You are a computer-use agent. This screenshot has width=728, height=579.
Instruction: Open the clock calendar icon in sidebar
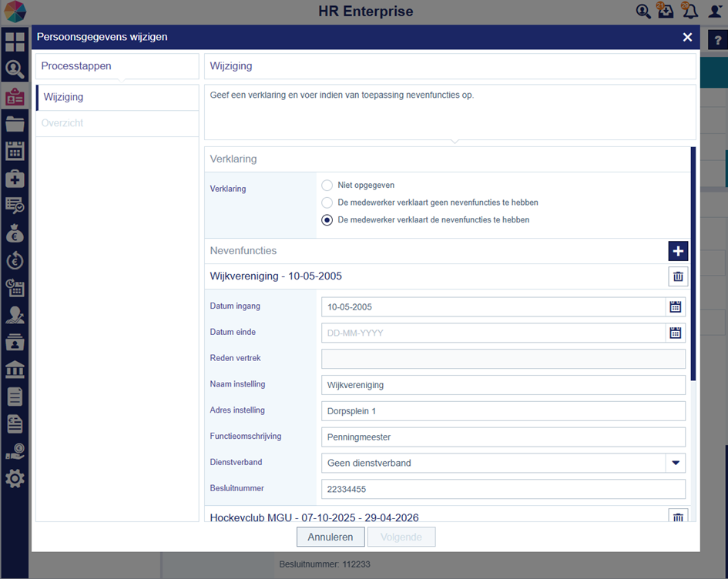coord(15,288)
